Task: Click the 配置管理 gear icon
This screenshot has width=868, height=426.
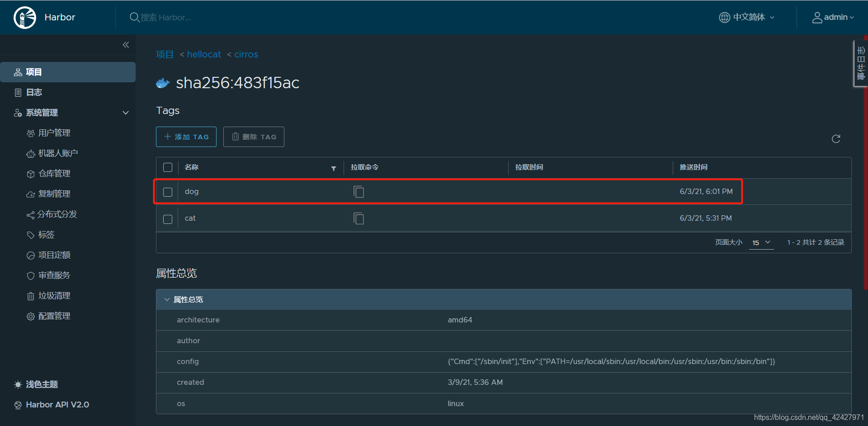Action: [x=30, y=317]
